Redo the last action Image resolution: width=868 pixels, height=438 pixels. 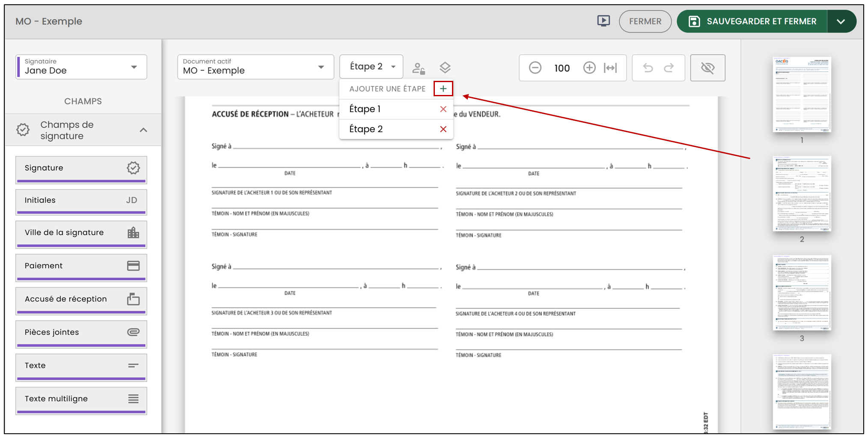pos(669,68)
